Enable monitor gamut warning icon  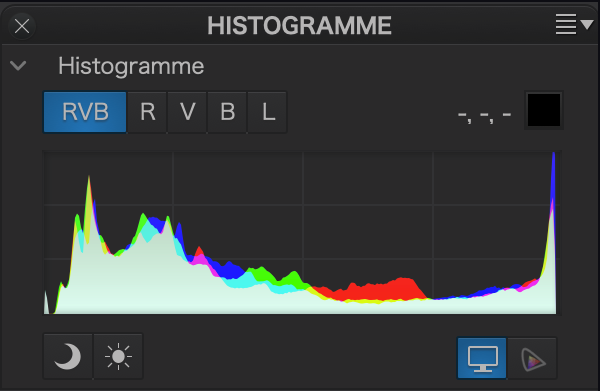482,358
